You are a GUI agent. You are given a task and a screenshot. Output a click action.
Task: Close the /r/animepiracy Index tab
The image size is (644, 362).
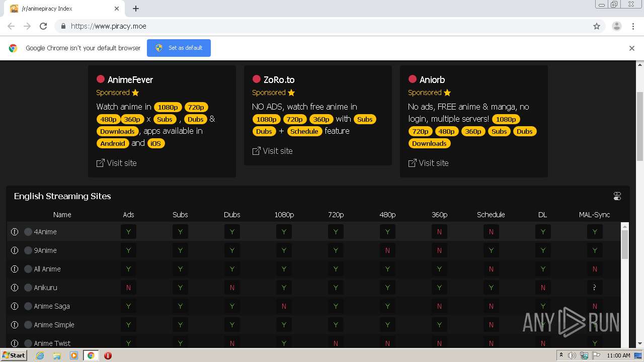coord(117,9)
